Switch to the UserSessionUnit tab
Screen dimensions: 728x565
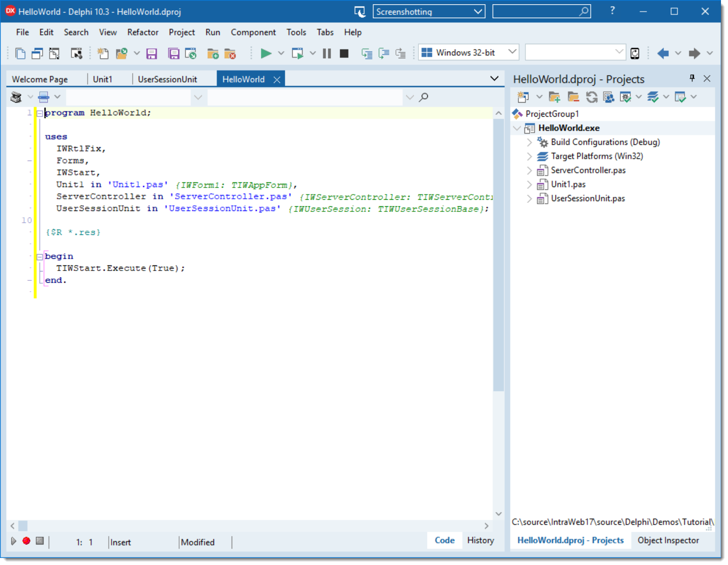[x=167, y=79]
